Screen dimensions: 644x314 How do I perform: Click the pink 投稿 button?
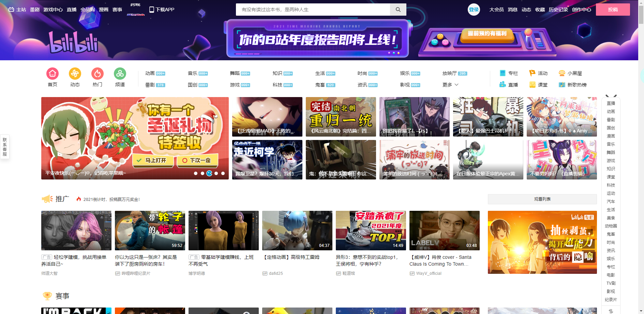click(613, 10)
